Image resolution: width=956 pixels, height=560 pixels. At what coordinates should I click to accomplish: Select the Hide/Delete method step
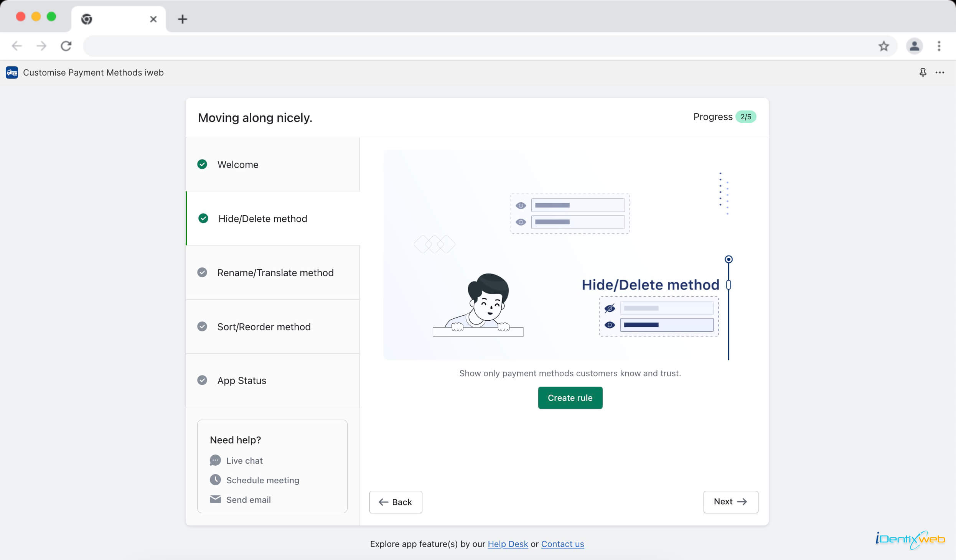273,218
